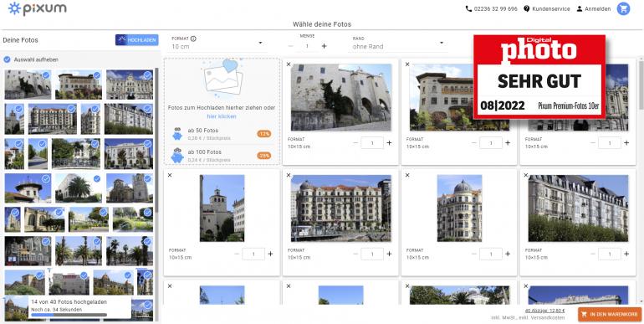Click the long hedge-fronted building preview image
Screen dimensions: 644x324
point(578,208)
